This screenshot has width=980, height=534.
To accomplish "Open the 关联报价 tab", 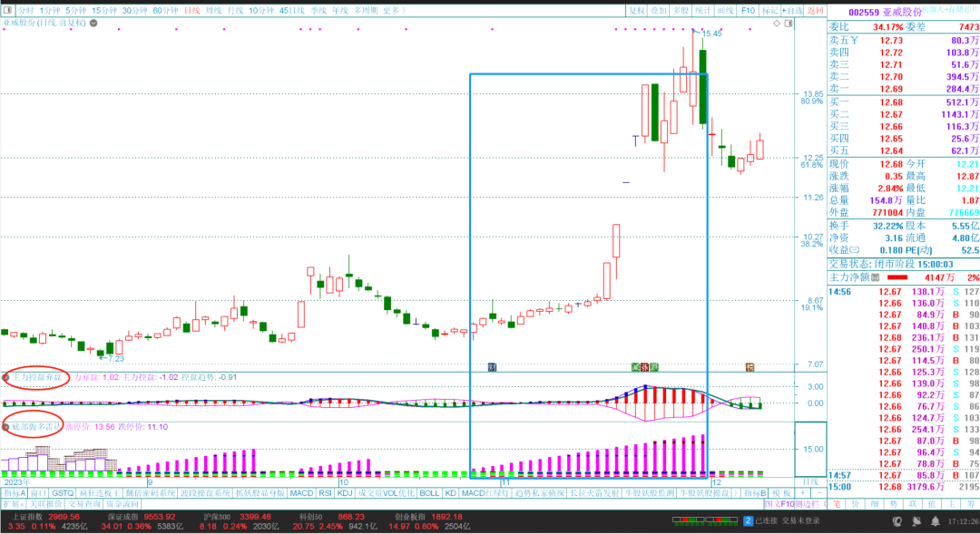I will 45,503.
